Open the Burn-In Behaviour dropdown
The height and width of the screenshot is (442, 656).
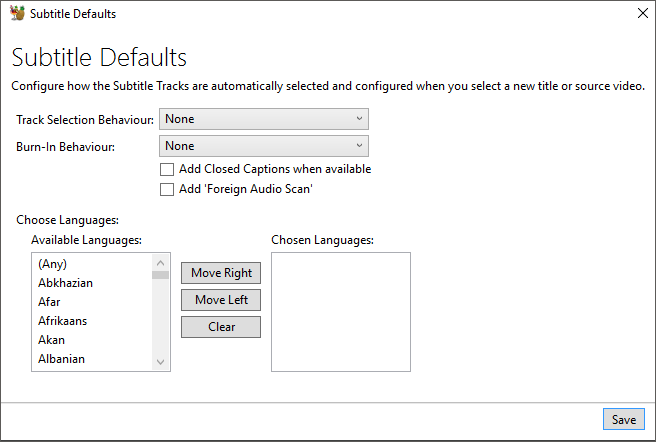pos(264,146)
